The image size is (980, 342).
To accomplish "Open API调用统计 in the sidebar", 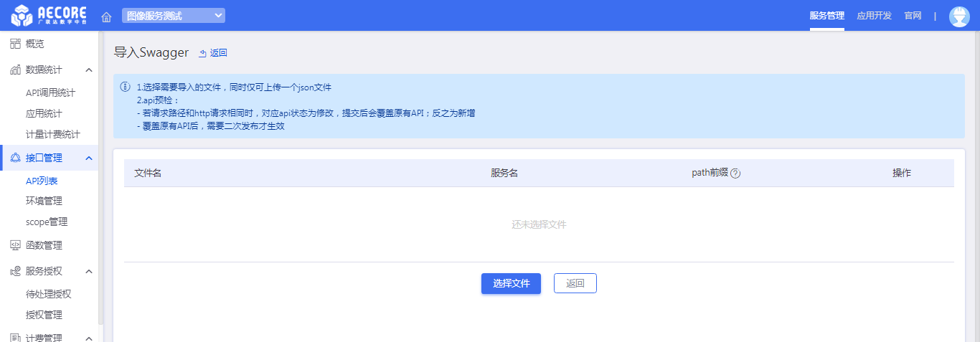I will pyautogui.click(x=50, y=92).
